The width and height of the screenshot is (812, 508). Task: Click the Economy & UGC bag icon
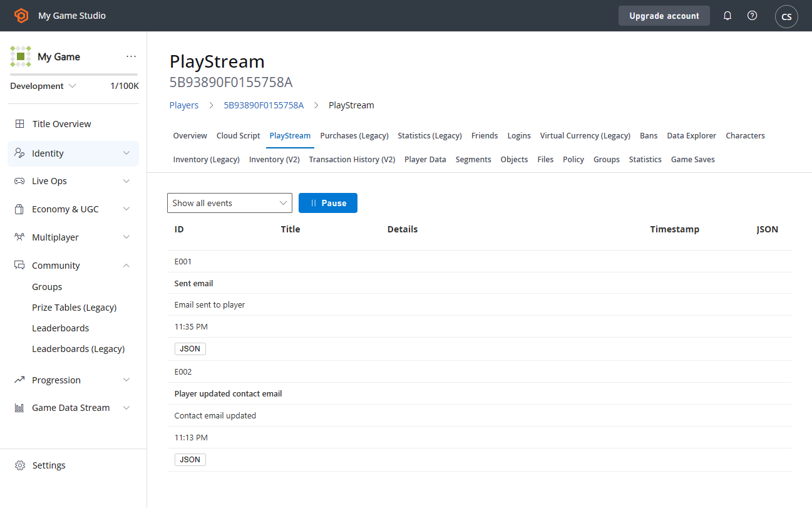click(20, 209)
